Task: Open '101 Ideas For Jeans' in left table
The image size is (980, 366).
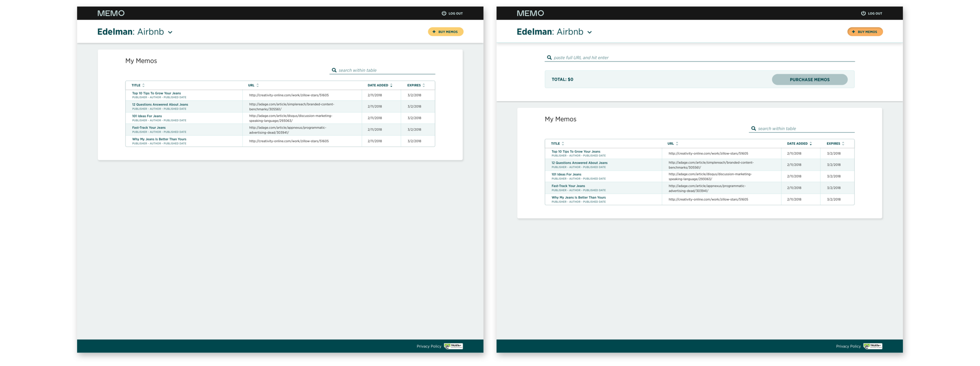Action: pyautogui.click(x=147, y=116)
